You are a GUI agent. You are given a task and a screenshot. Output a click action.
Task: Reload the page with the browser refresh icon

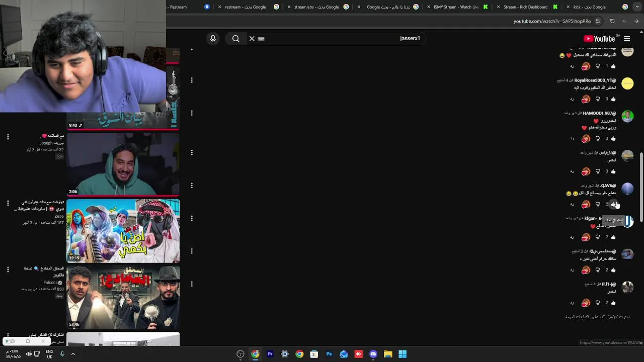coord(612,21)
